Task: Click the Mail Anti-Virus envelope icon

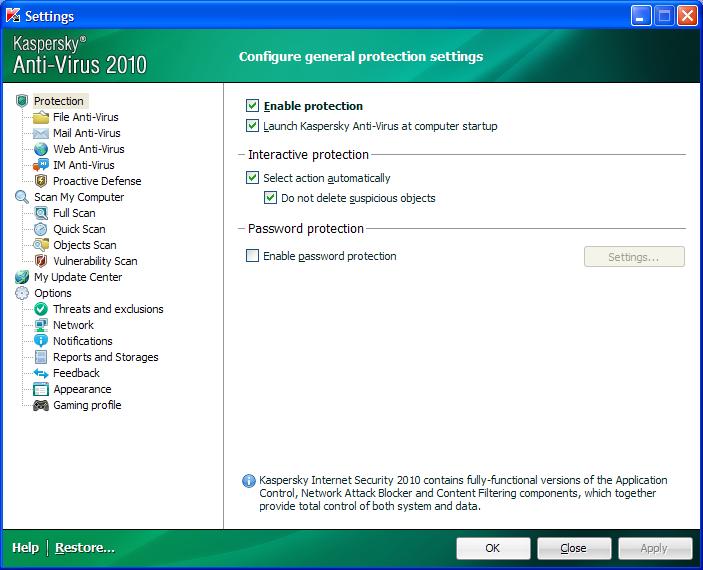Action: [x=41, y=134]
